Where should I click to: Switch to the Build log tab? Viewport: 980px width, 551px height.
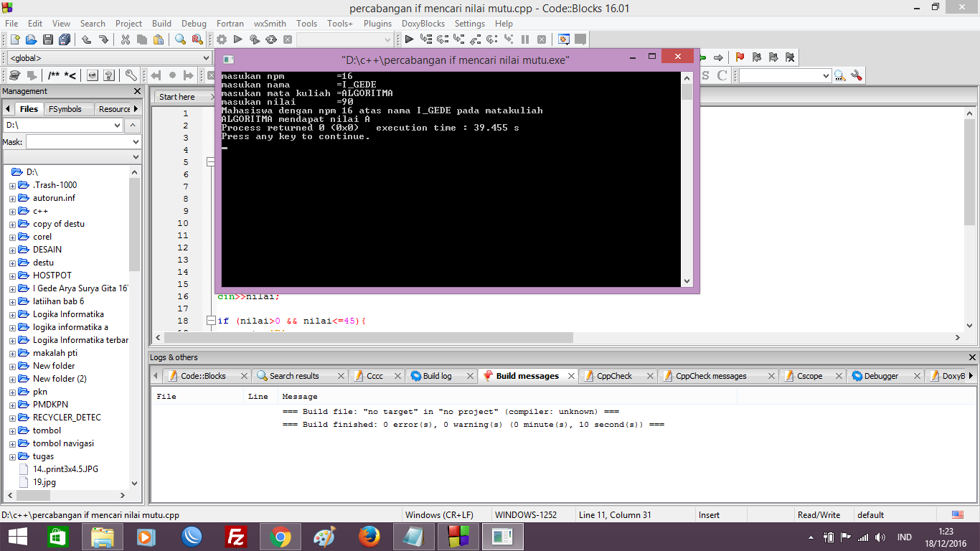pyautogui.click(x=437, y=376)
